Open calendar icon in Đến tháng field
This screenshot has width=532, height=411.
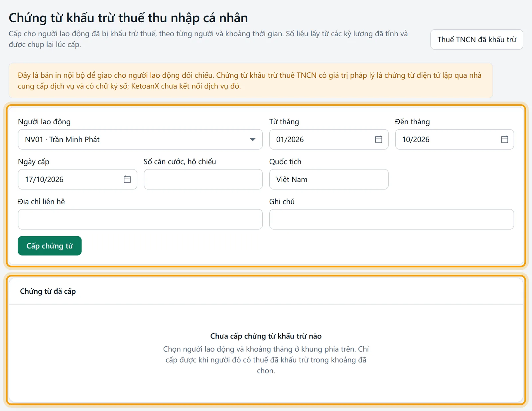pyautogui.click(x=504, y=140)
